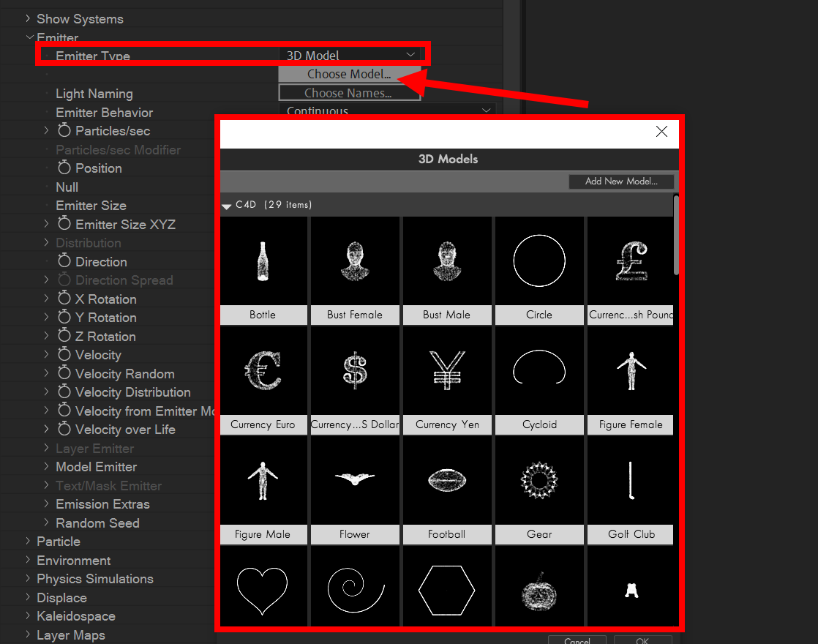
Task: Confirm with the OK button
Action: [642, 640]
